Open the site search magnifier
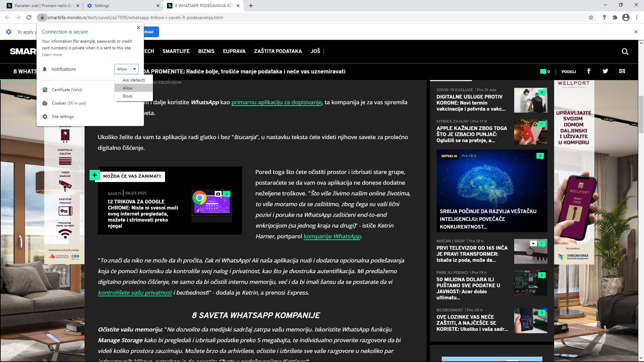 [625, 52]
